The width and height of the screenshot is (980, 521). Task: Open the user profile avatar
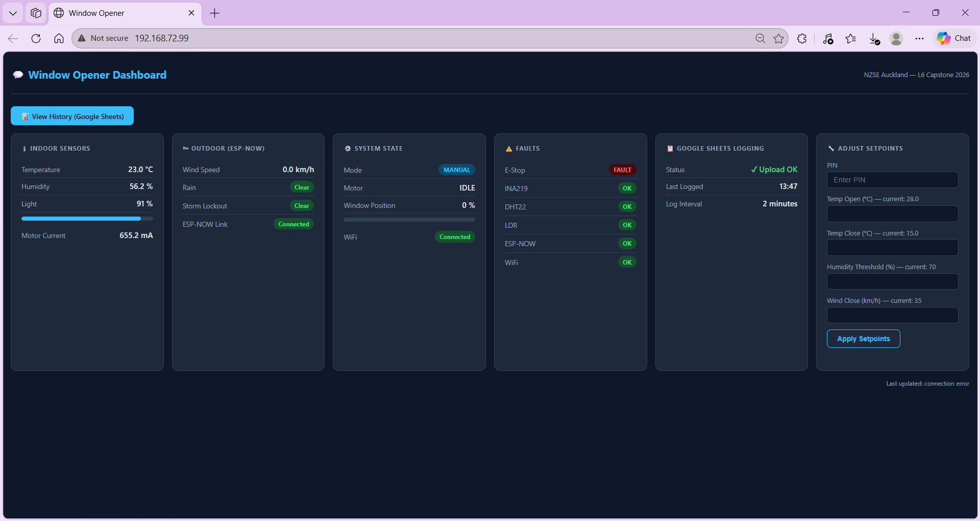pos(896,38)
